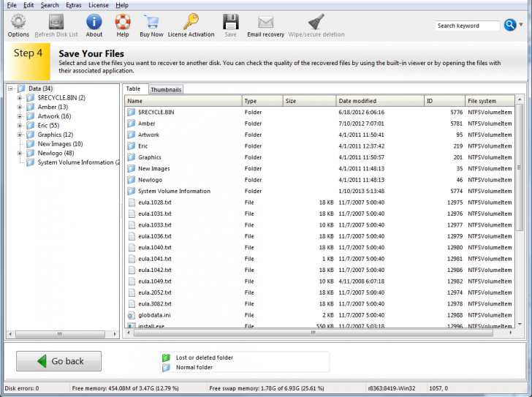The width and height of the screenshot is (532, 397).
Task: Expand the Amber tree node
Action: pos(20,107)
